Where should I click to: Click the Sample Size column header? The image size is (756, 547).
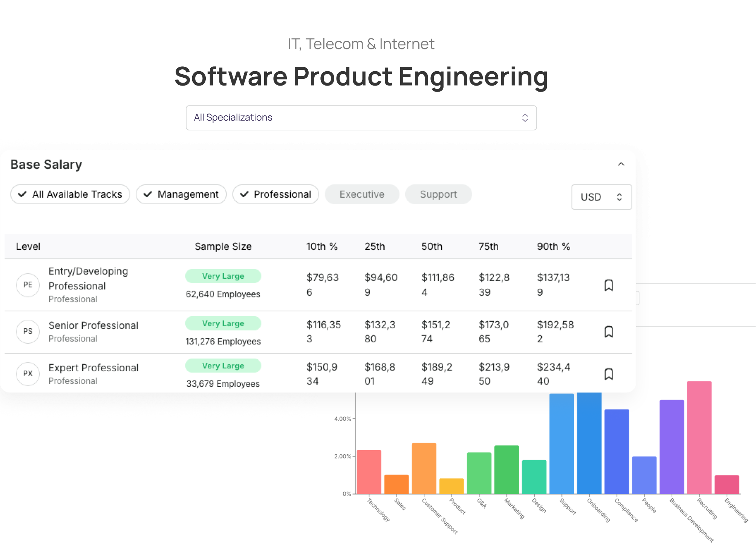223,247
